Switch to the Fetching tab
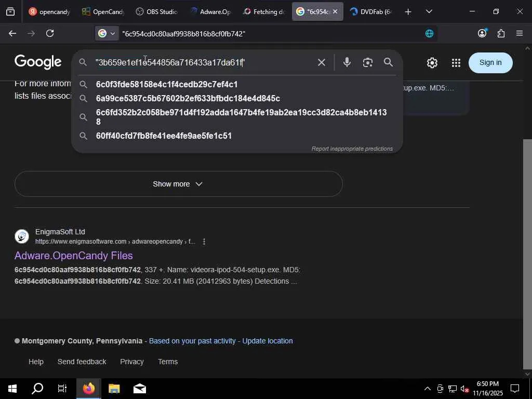This screenshot has width=532, height=399. (263, 12)
